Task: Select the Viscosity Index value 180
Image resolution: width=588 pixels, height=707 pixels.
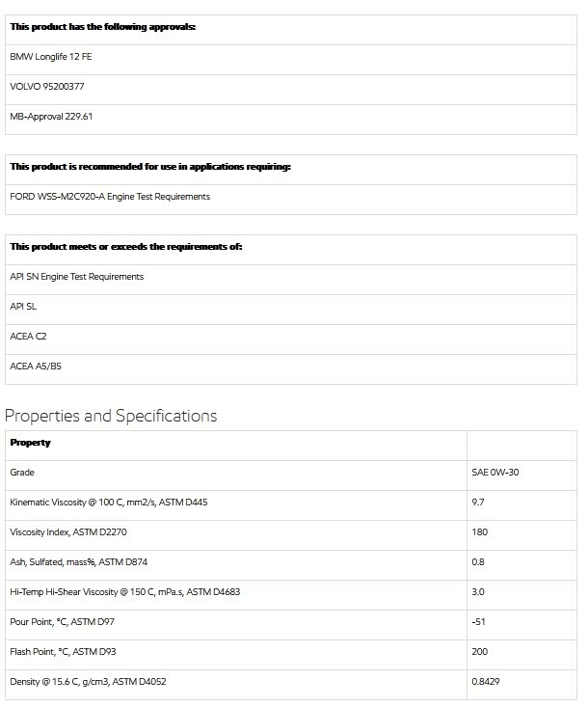Action: point(480,532)
